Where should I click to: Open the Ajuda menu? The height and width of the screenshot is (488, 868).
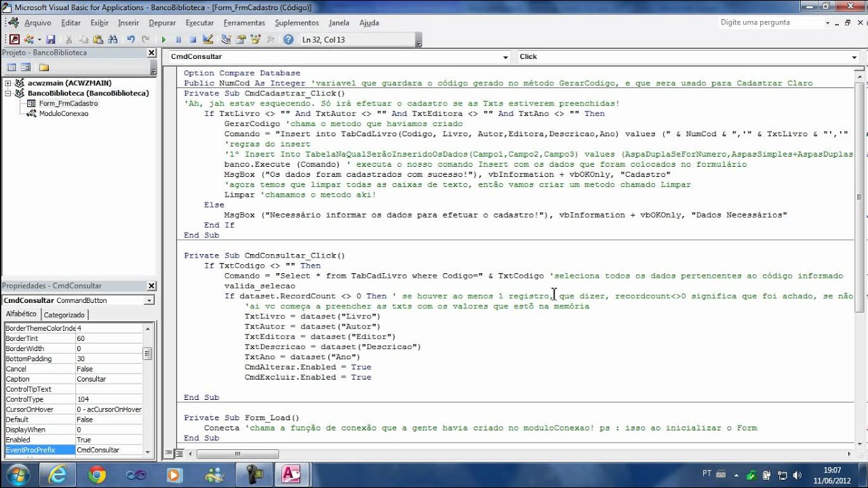(369, 22)
